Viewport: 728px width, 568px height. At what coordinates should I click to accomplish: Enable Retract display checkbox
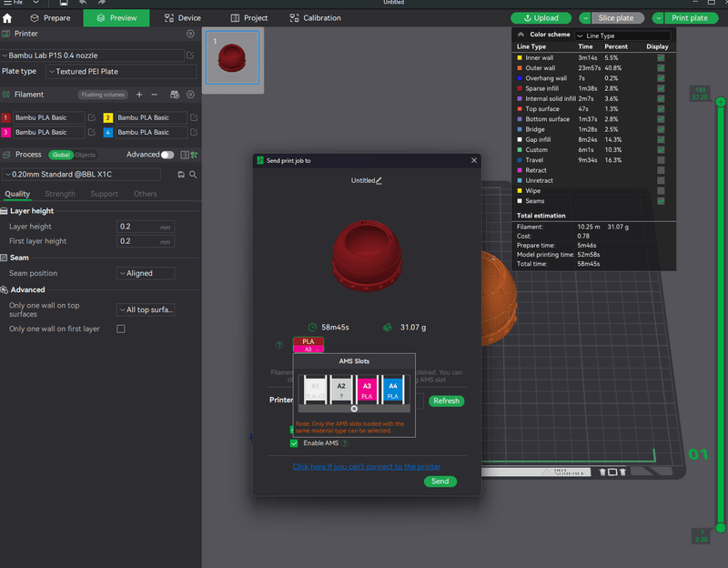pos(661,170)
